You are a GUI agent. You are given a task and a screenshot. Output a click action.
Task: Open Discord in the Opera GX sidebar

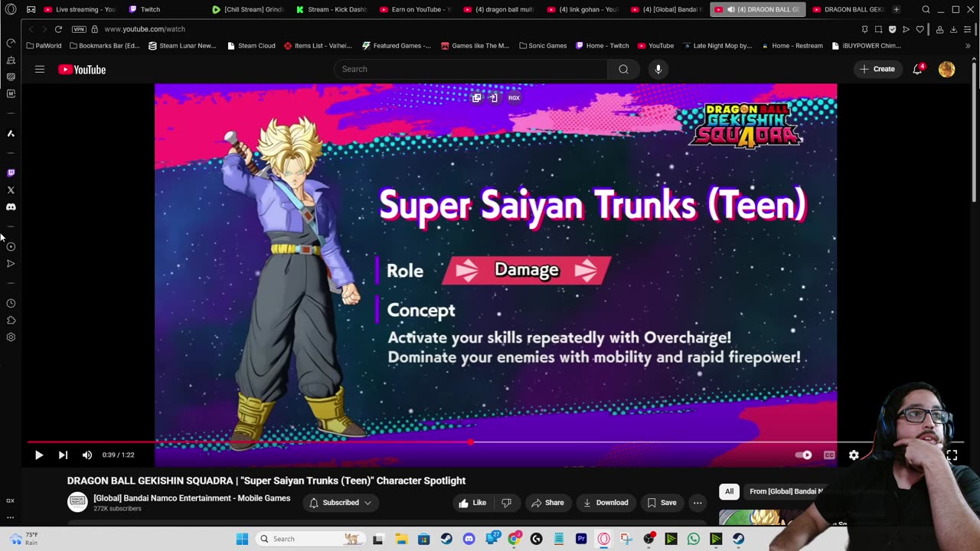[x=11, y=207]
